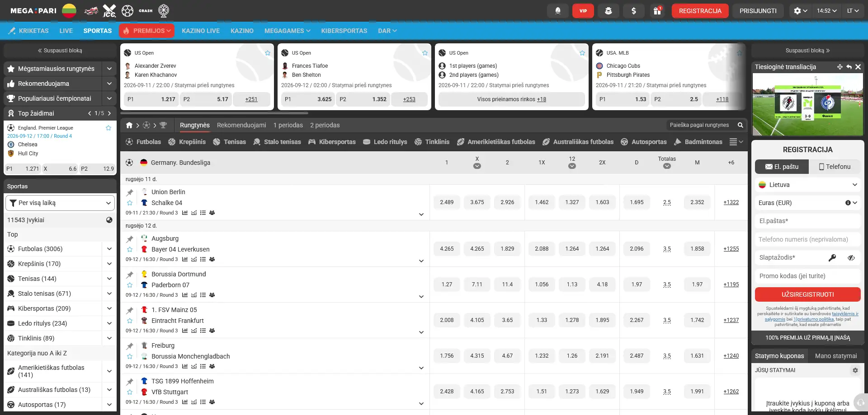Favorite the Tiafoe vs Shelton match card
Image resolution: width=868 pixels, height=415 pixels.
tap(425, 53)
